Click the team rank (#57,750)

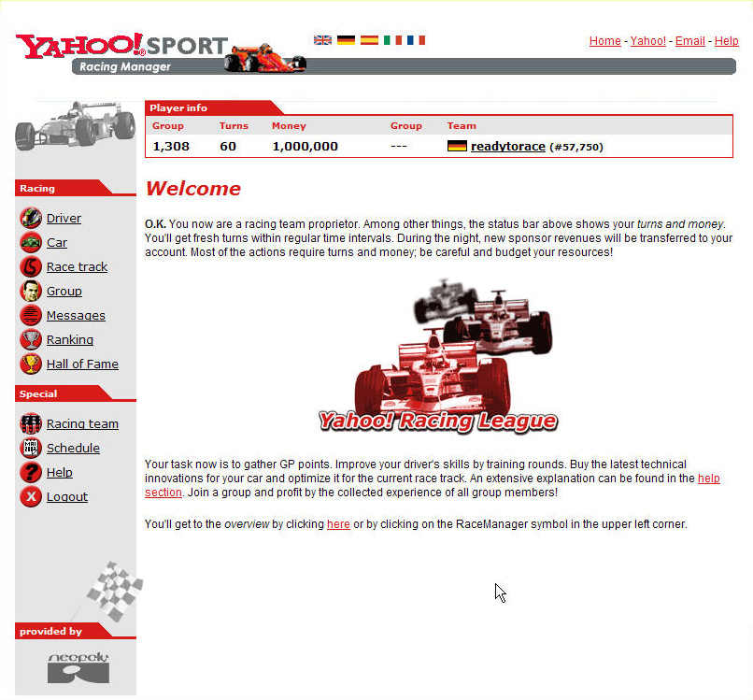576,147
